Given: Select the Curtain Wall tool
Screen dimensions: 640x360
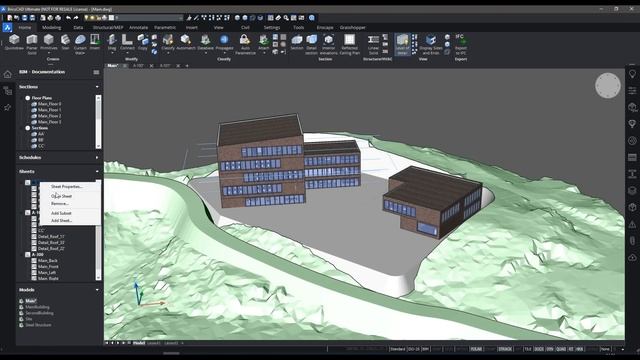Looking at the screenshot, I should pyautogui.click(x=80, y=44).
